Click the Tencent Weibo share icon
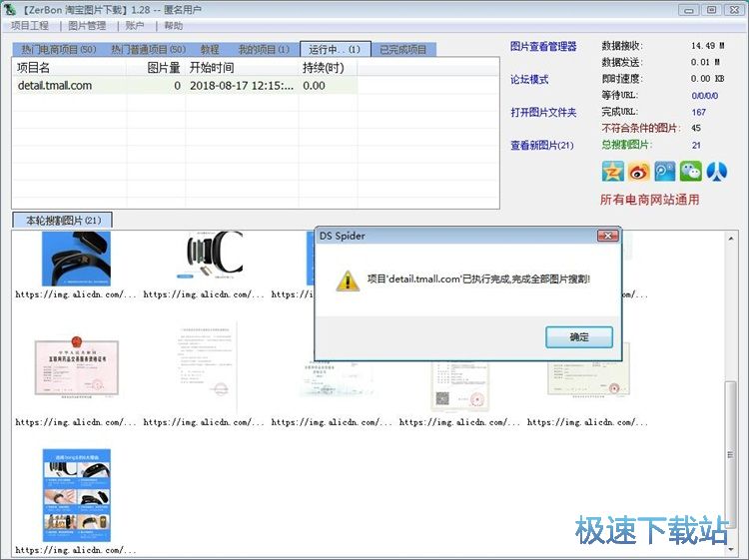749x560 pixels. coord(665,172)
